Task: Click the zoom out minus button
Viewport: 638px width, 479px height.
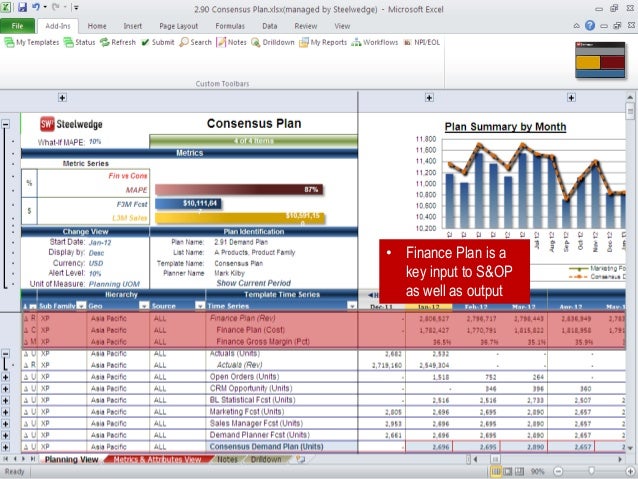Action: pyautogui.click(x=558, y=472)
